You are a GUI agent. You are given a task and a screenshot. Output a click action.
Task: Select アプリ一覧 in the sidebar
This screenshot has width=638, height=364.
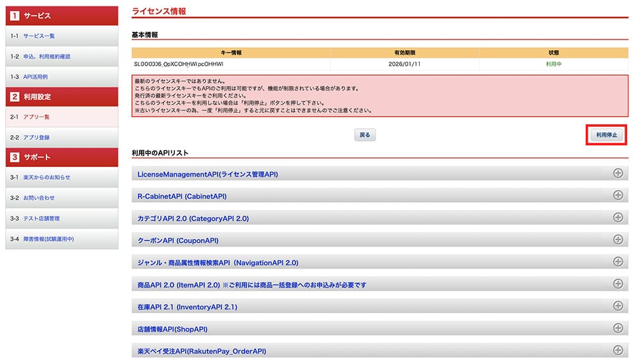(x=36, y=117)
